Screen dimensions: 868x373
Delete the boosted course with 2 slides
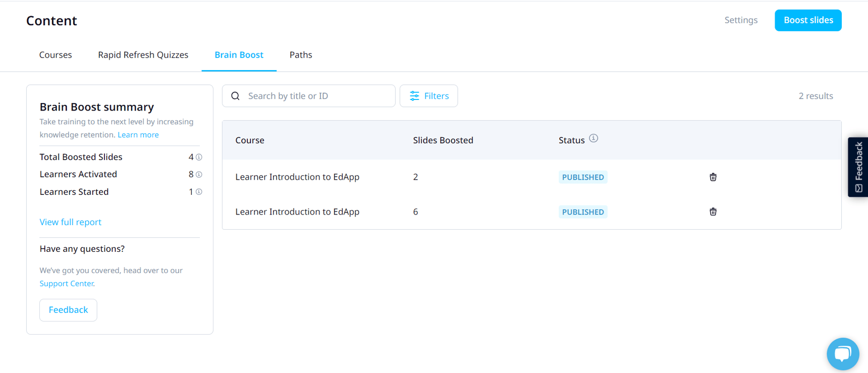point(713,177)
